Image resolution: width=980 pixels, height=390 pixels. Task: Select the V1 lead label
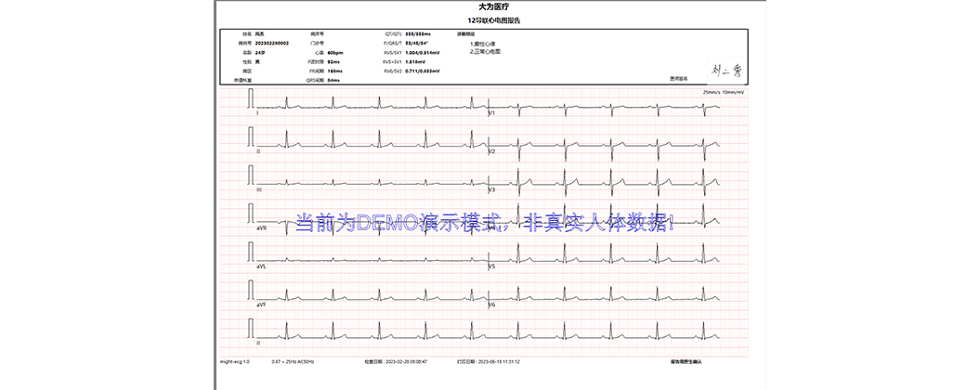pos(492,113)
